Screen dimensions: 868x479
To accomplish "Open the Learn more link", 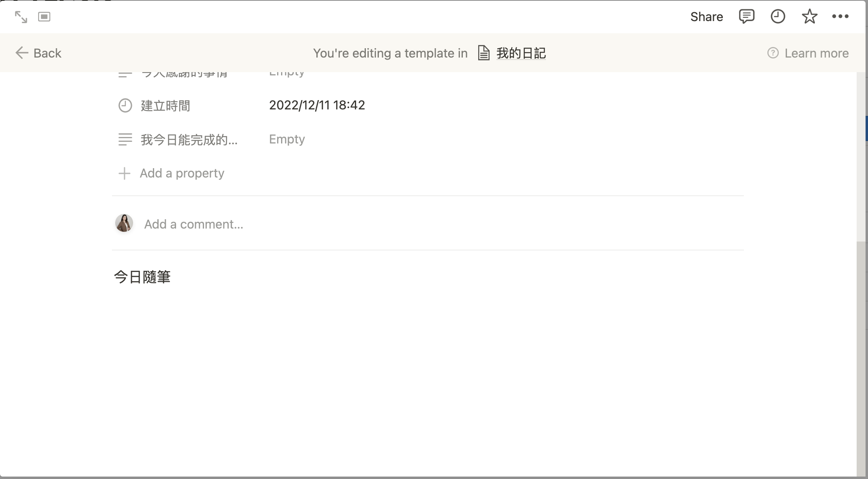I will 808,53.
